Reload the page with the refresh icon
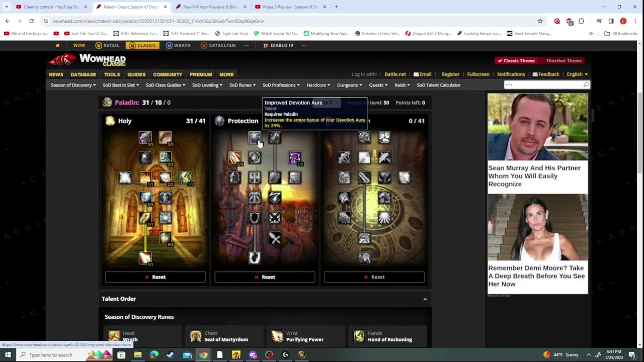 pyautogui.click(x=31, y=21)
